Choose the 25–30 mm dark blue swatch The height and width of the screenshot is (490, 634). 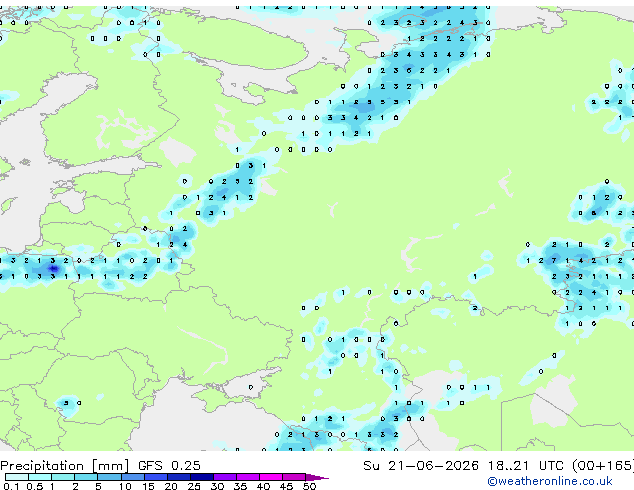click(x=201, y=477)
